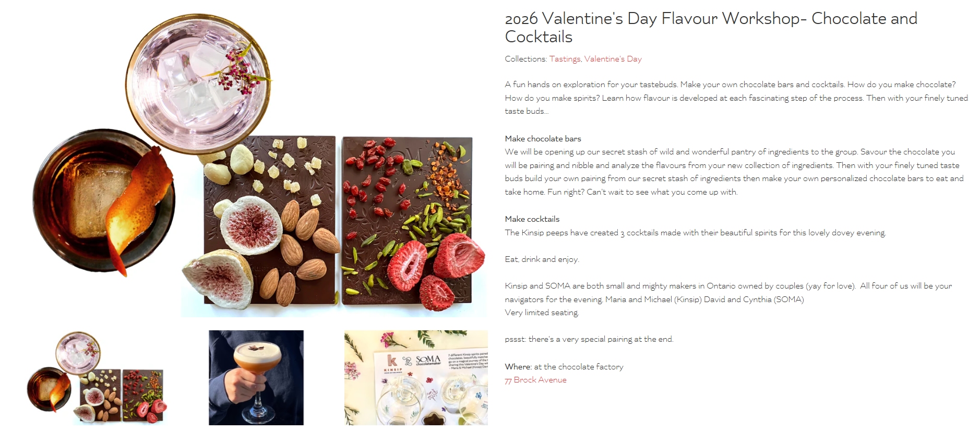Click the 'Very limited seating.' text

[542, 313]
